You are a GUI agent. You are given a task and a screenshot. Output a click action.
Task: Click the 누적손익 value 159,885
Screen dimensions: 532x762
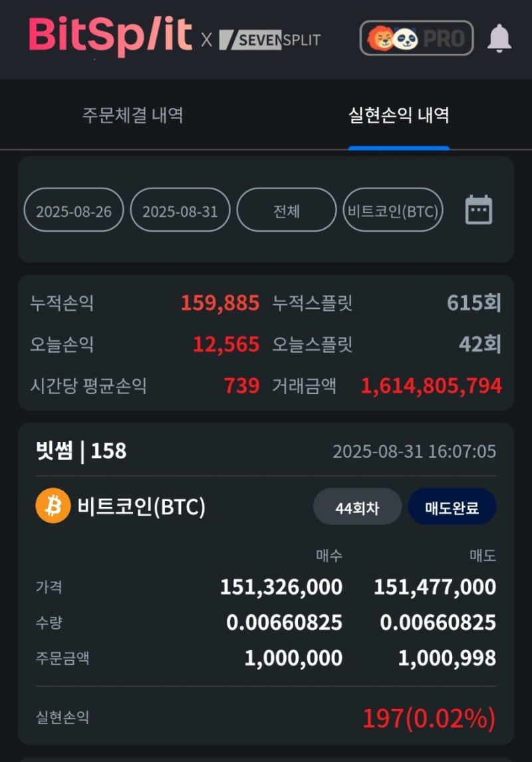click(x=219, y=303)
